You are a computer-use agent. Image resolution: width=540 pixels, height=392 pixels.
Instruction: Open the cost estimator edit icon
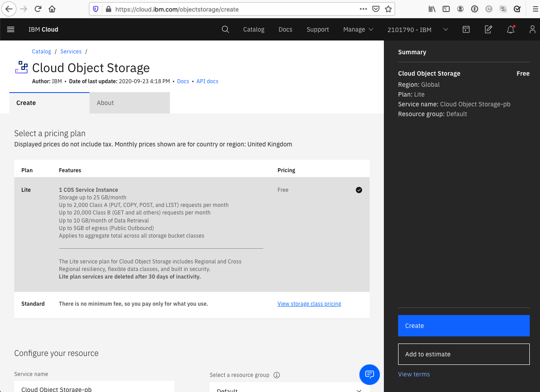pyautogui.click(x=488, y=29)
